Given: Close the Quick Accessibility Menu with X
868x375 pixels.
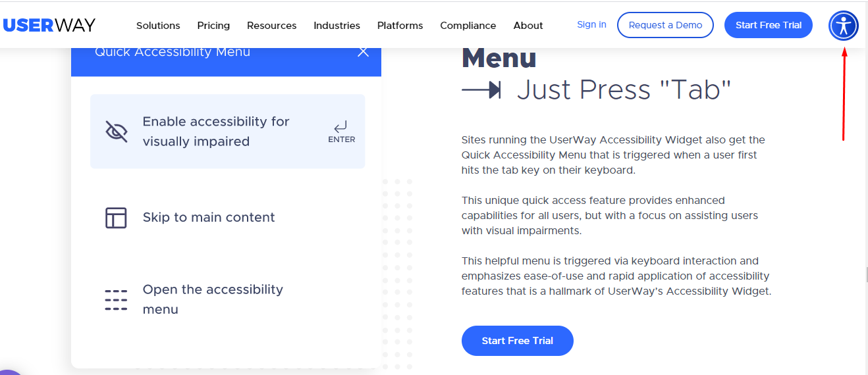Looking at the screenshot, I should pyautogui.click(x=363, y=52).
